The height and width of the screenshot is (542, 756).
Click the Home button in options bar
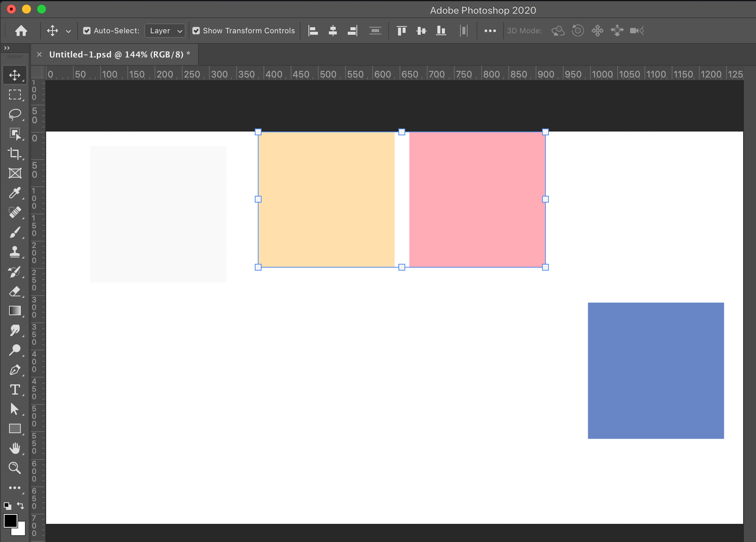(x=21, y=31)
